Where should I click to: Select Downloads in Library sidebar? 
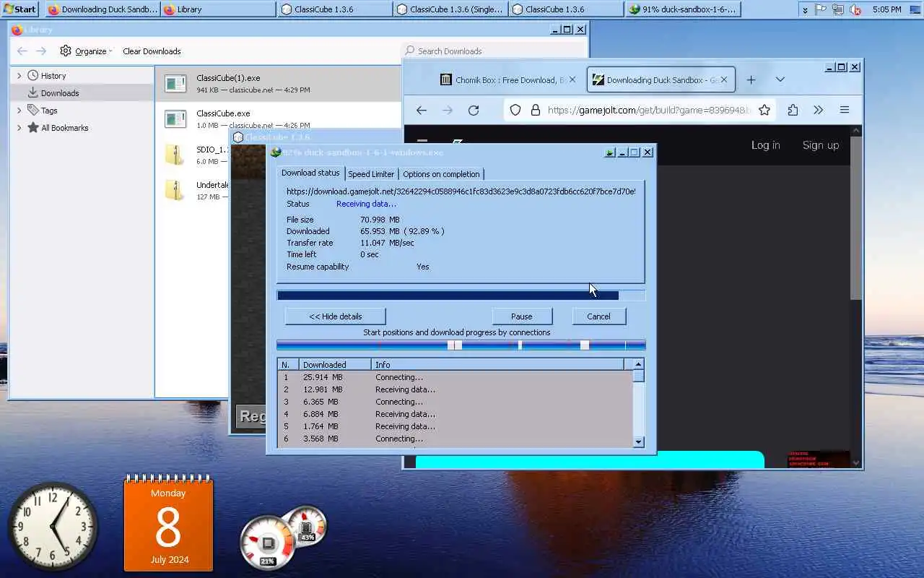(x=82, y=92)
